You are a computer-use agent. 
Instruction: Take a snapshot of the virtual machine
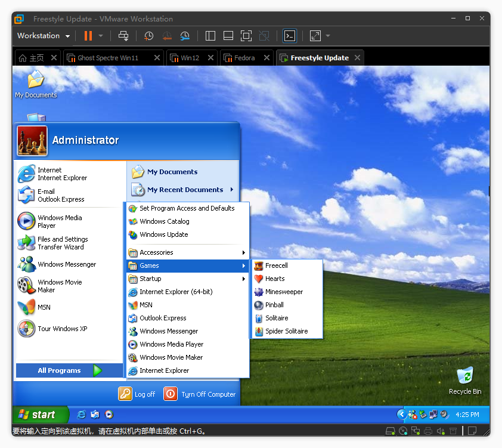148,36
